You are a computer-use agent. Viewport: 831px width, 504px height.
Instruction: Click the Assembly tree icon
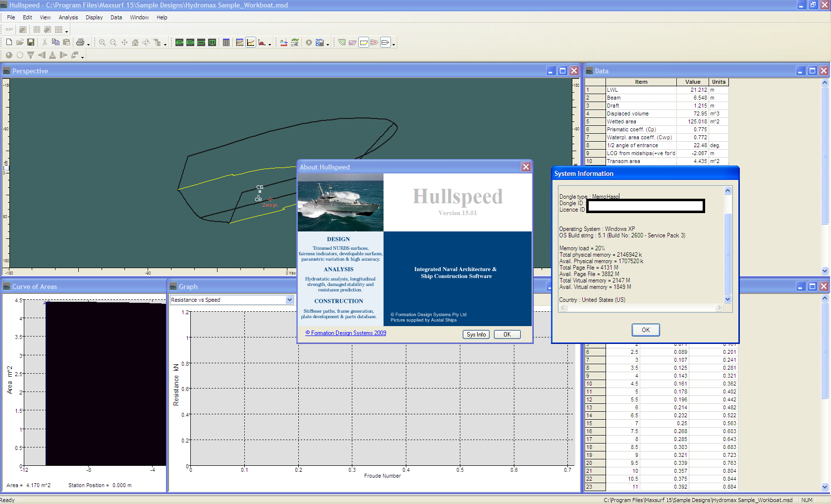(157, 43)
